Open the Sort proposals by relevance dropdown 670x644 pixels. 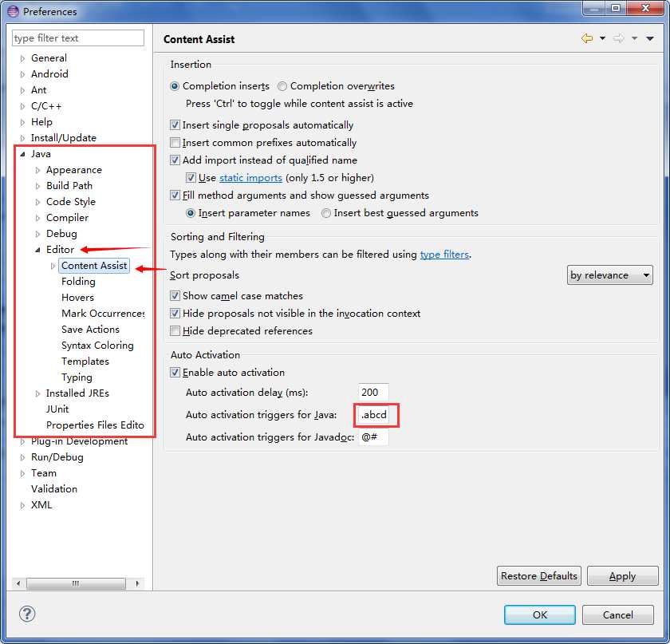pos(609,275)
